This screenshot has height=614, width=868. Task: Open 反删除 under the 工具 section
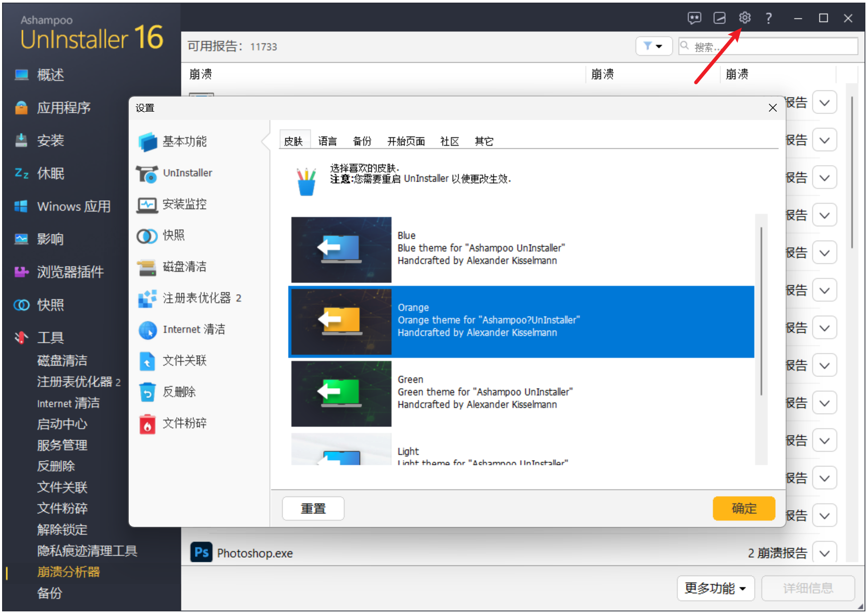56,466
